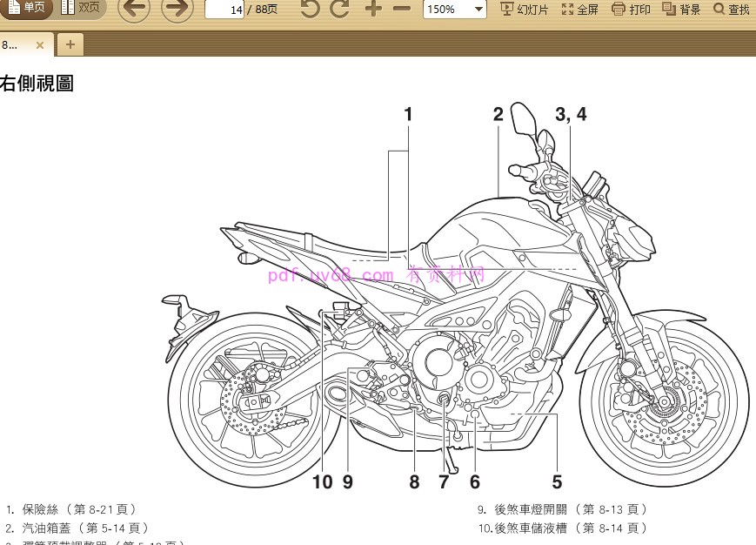Switch to single page view (单页)
Screen dimensions: 756x545
(26, 9)
